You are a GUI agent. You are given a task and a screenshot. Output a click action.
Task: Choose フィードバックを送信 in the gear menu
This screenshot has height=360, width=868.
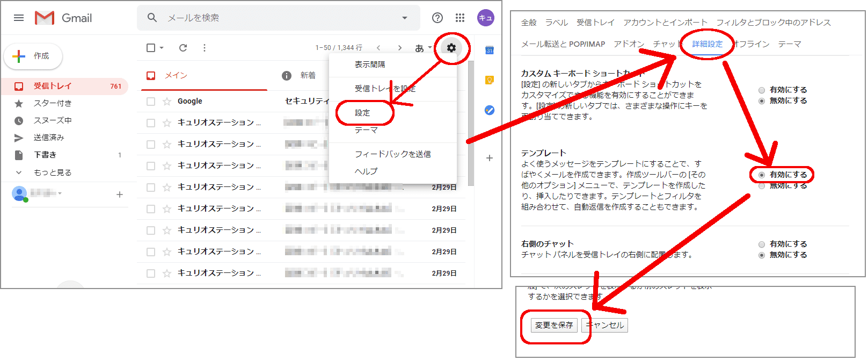pyautogui.click(x=393, y=154)
